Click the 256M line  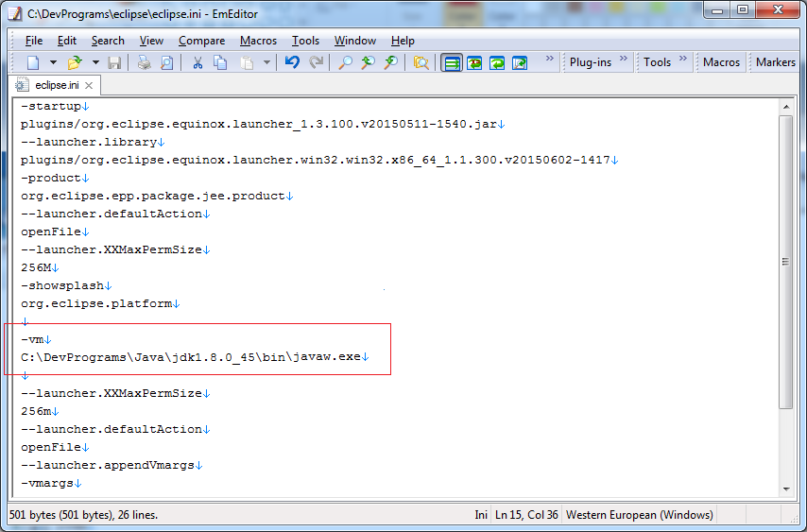(40, 267)
